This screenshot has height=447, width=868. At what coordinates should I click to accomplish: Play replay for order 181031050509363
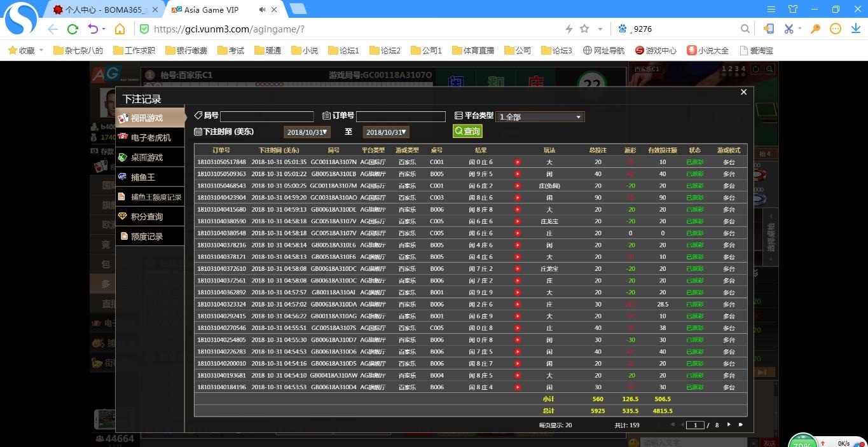(x=517, y=174)
